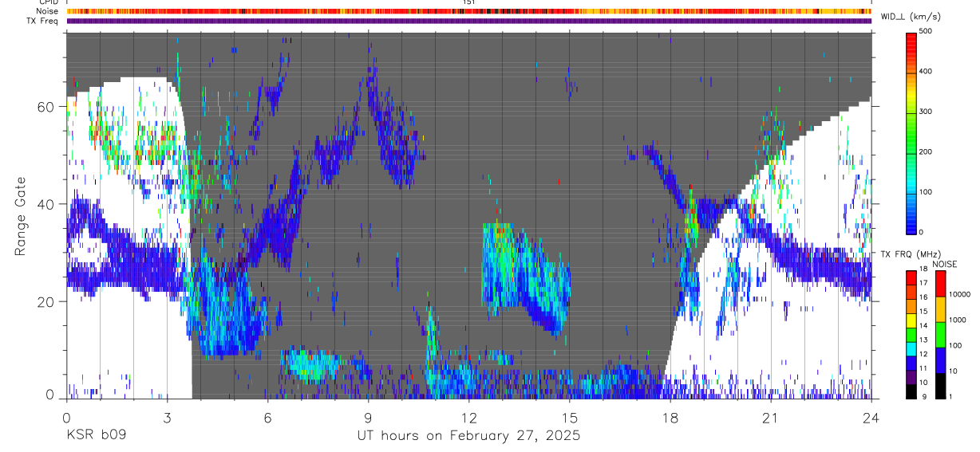
Task: Click the blue segment of the NOISE color scale
Action: [940, 360]
